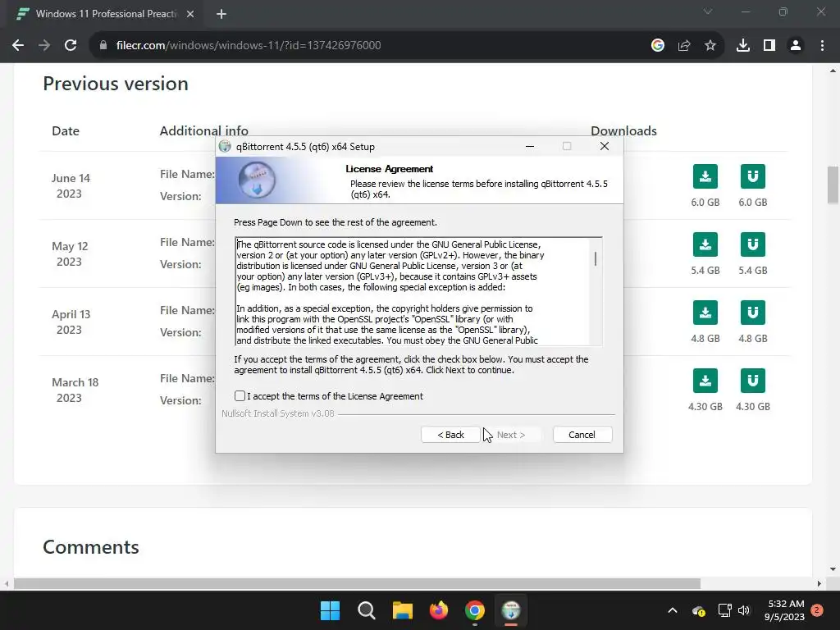This screenshot has height=630, width=840.
Task: Show hidden tray icons chevron
Action: 673,610
